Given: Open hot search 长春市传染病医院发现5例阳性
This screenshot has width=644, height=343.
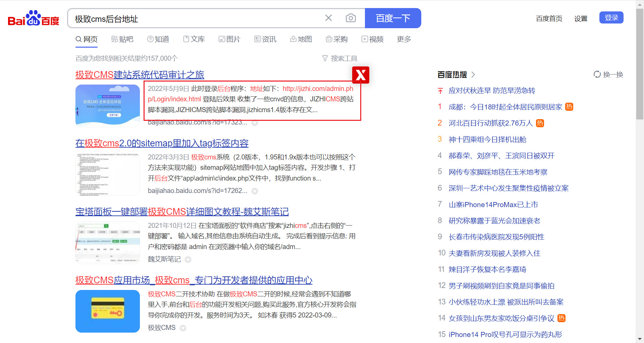Looking at the screenshot, I should click(496, 237).
